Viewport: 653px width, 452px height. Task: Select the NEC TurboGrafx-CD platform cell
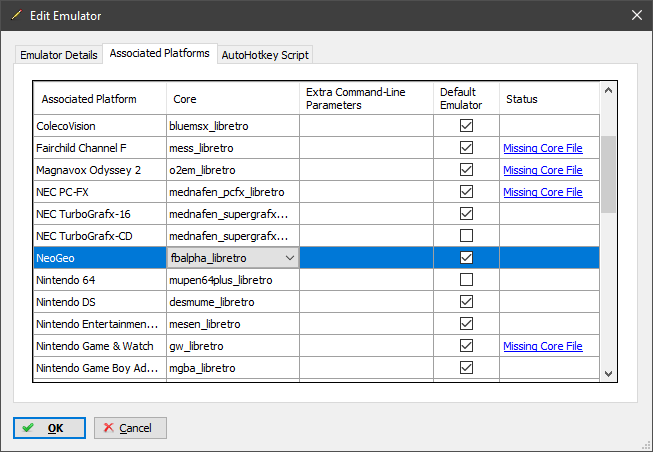click(x=100, y=236)
